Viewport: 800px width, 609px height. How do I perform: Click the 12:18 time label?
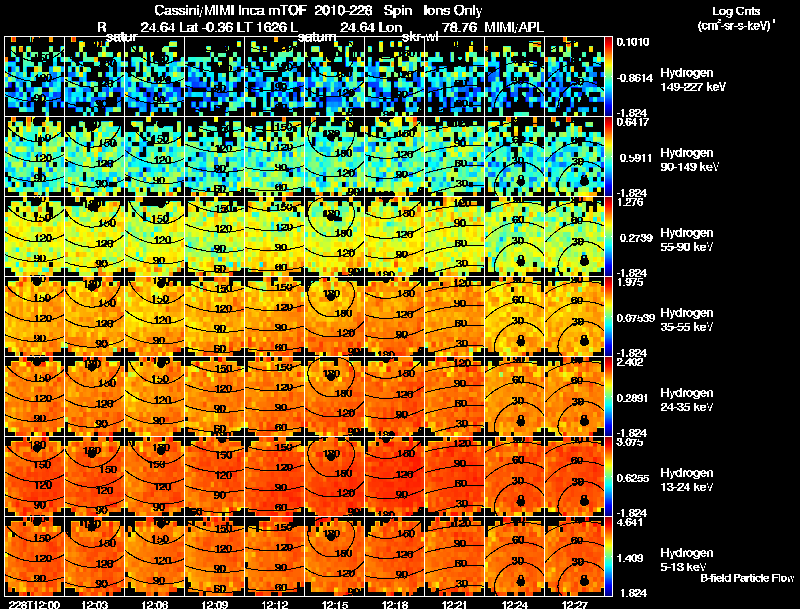(x=395, y=605)
